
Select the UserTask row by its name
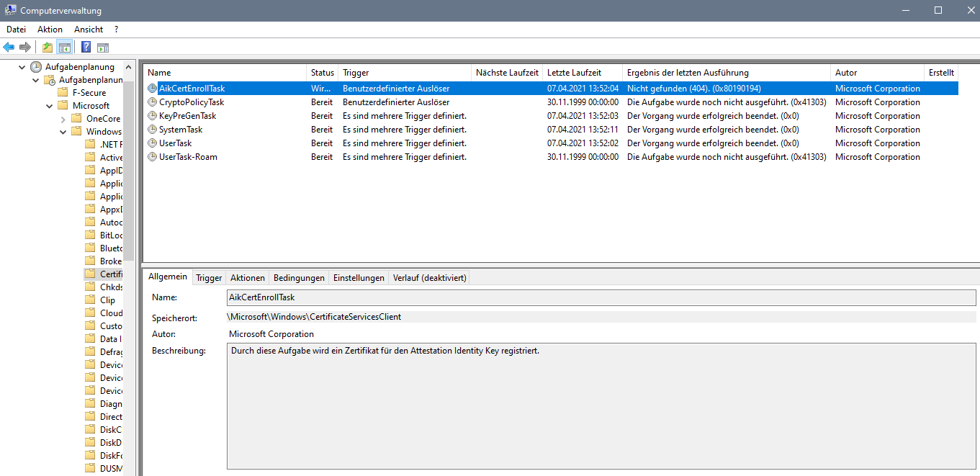[175, 143]
